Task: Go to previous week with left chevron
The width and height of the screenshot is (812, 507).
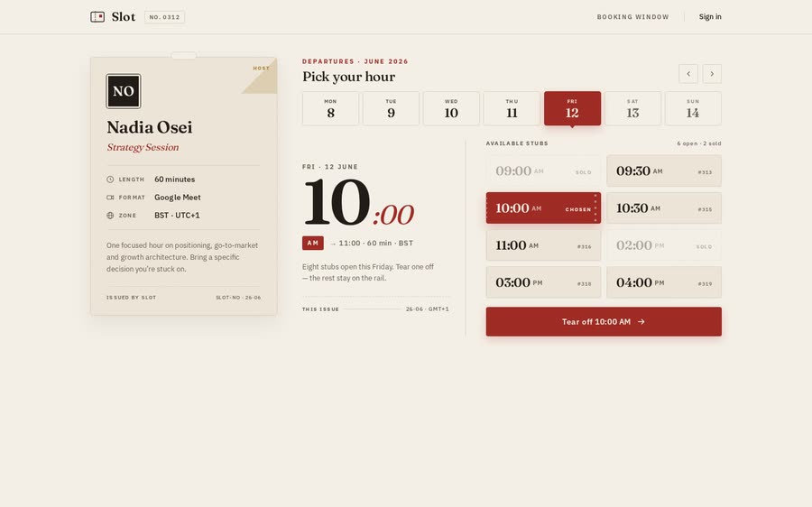Action: click(x=688, y=74)
